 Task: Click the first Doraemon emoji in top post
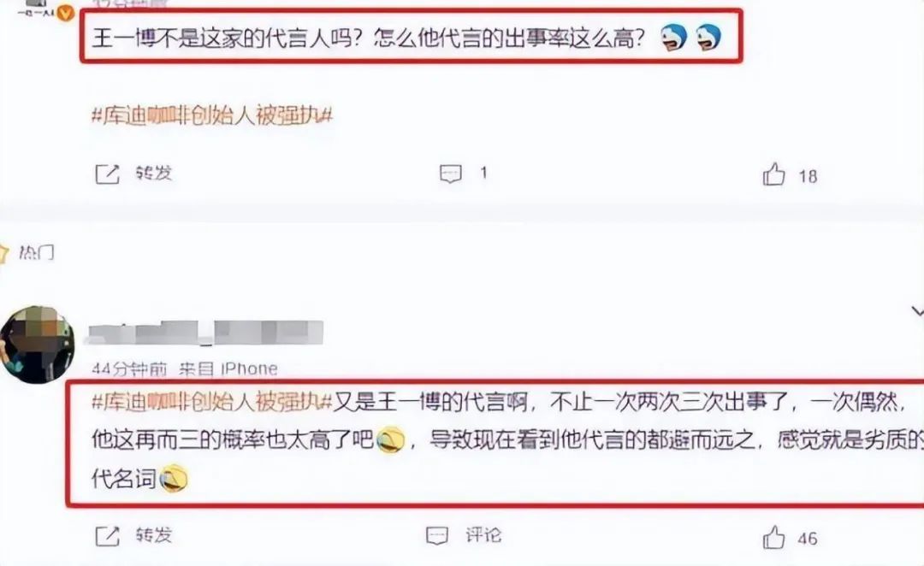point(673,38)
